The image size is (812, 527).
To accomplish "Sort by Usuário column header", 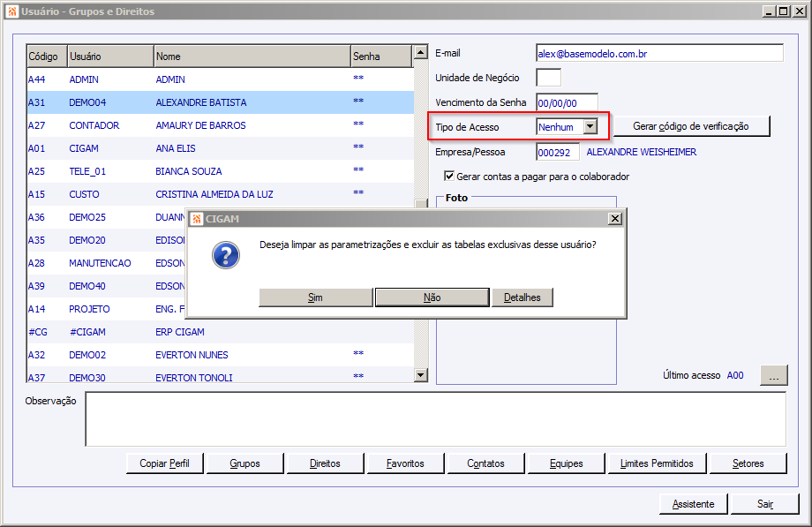I will 111,56.
